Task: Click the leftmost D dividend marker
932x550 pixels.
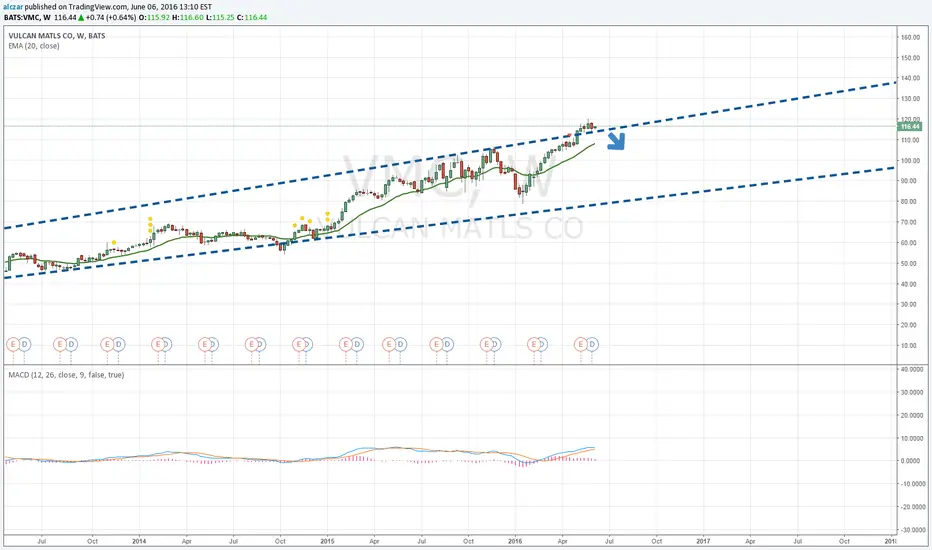Action: 24,344
